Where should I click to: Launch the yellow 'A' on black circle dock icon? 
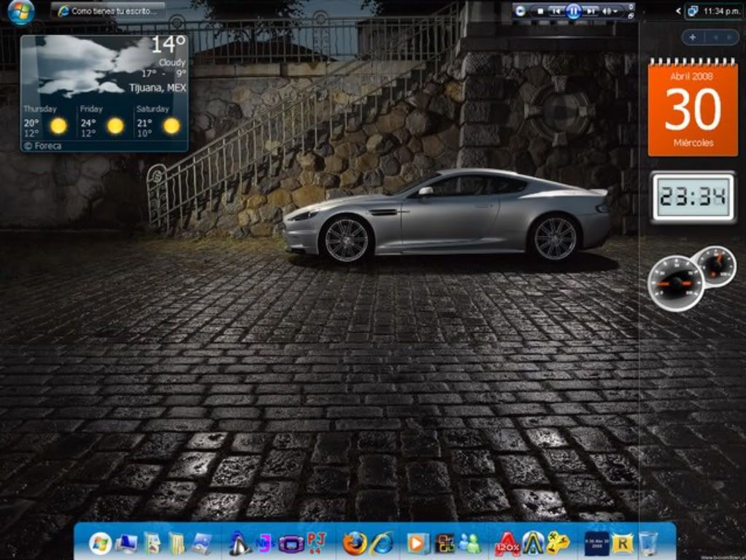pyautogui.click(x=534, y=543)
